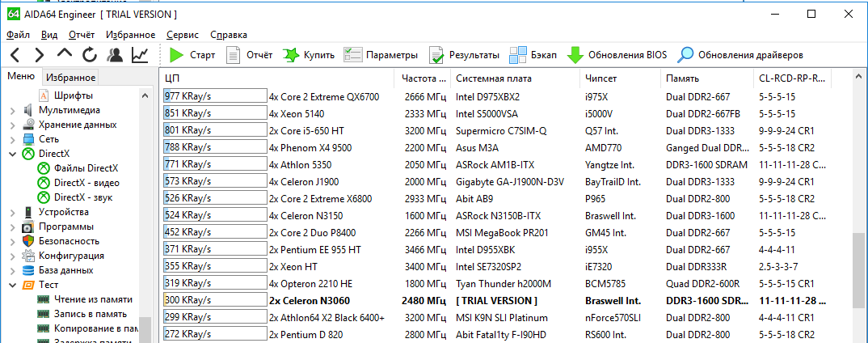Click the AIDA64 app icon in title bar
Viewport: 868px width, 343px height.
point(14,14)
